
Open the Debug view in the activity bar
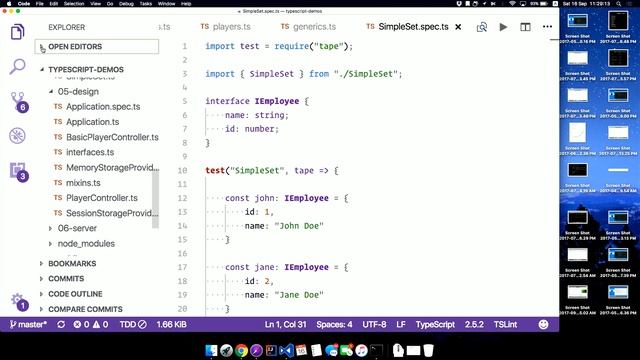17,136
